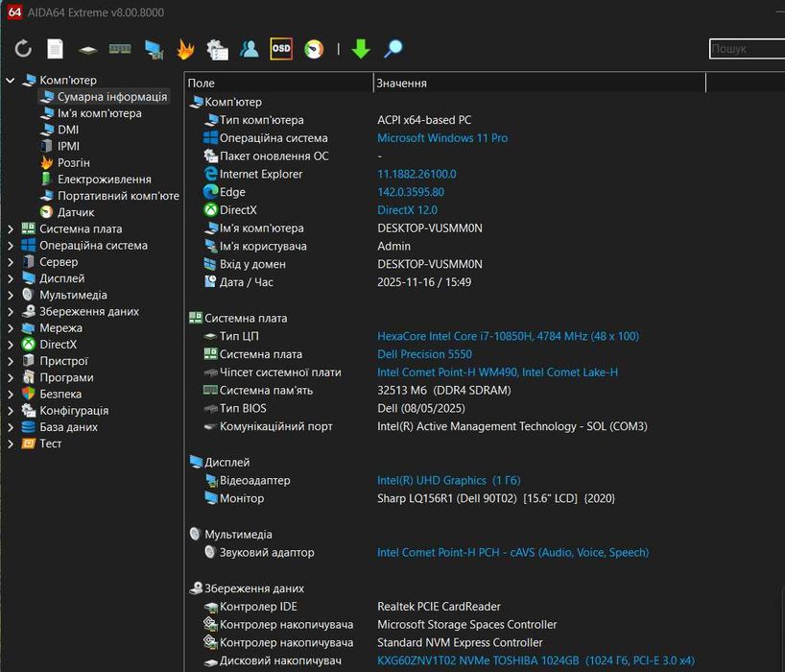Open the IPMI tree item

(68, 146)
